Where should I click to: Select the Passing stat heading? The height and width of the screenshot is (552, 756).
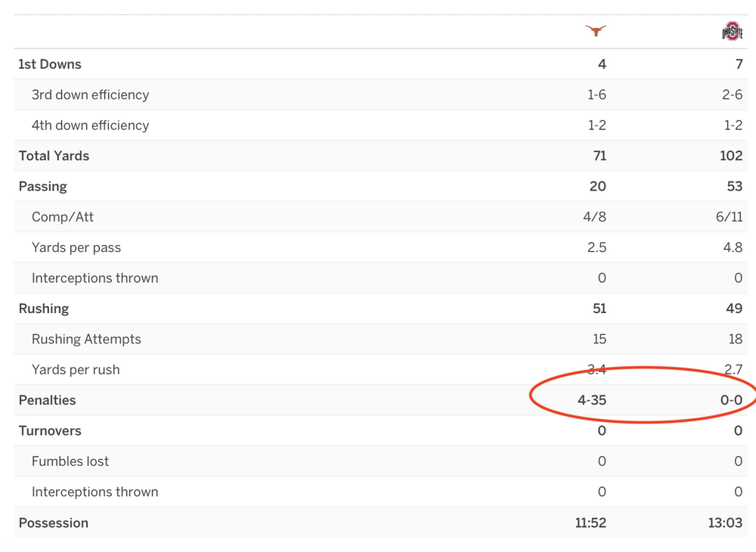point(43,186)
